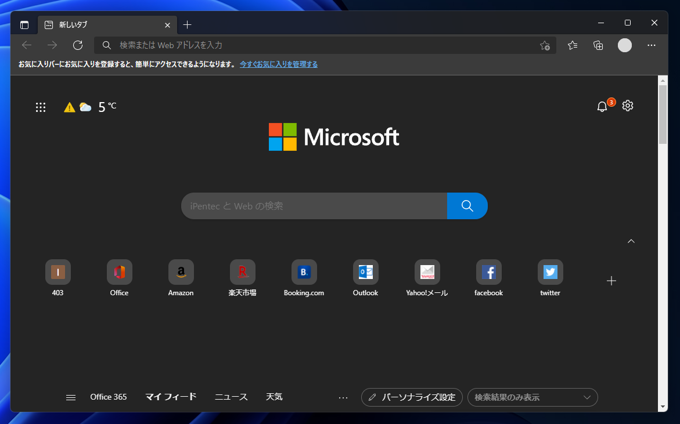Close the 新しいタブ tab
Image resolution: width=680 pixels, height=424 pixels.
167,25
